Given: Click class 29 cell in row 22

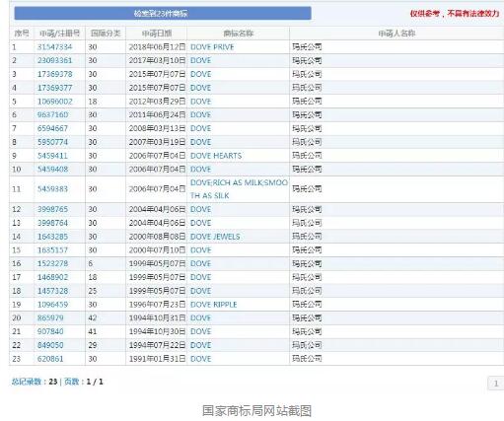Looking at the screenshot, I should coord(93,345).
